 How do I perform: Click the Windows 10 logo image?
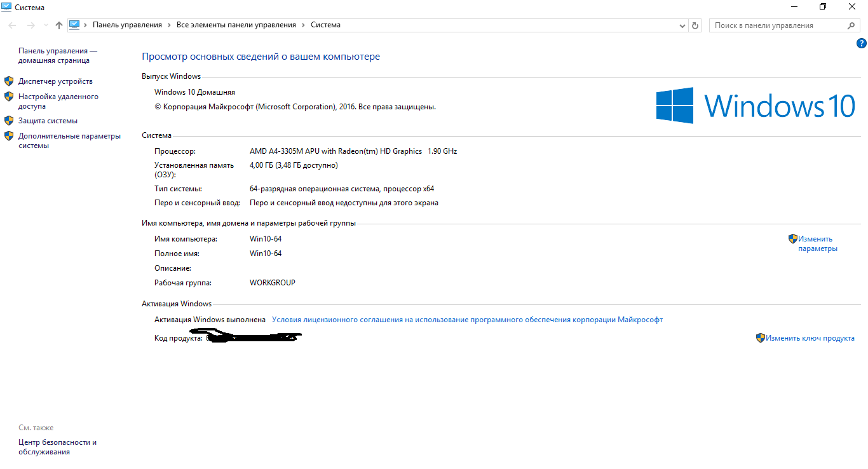pos(756,105)
